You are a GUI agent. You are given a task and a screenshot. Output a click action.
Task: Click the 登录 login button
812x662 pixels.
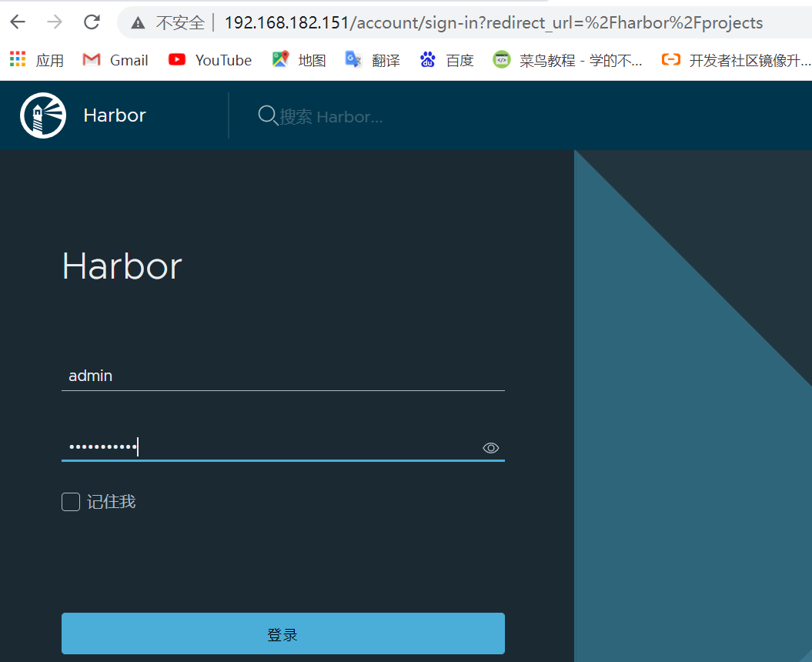click(282, 634)
